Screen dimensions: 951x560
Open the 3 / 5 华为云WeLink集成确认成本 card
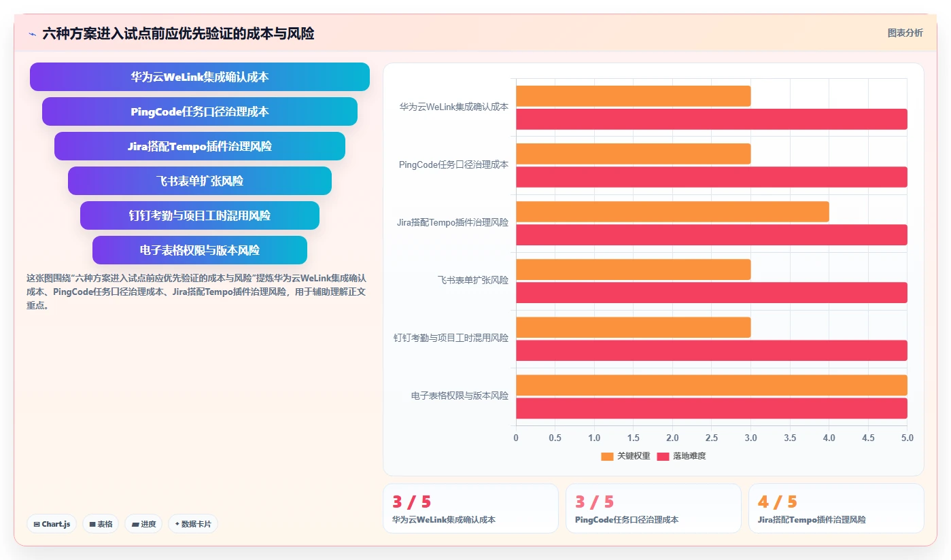click(470, 508)
